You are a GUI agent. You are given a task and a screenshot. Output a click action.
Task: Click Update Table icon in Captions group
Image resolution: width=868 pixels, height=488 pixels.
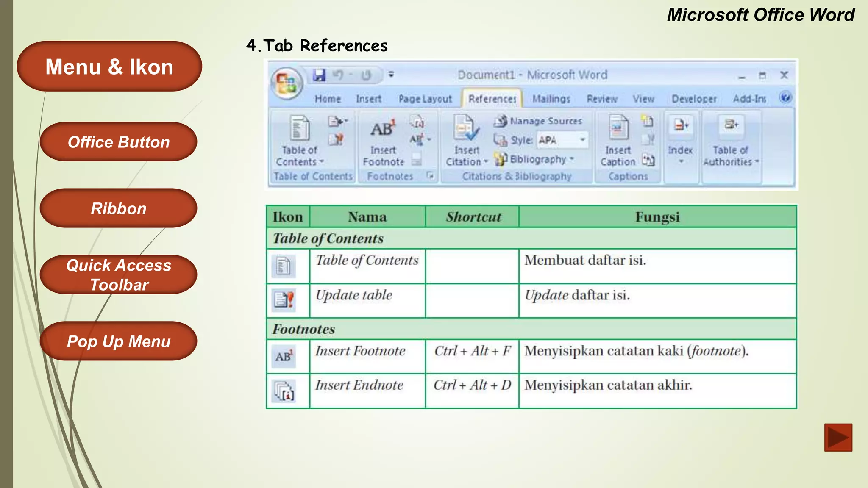pyautogui.click(x=648, y=139)
